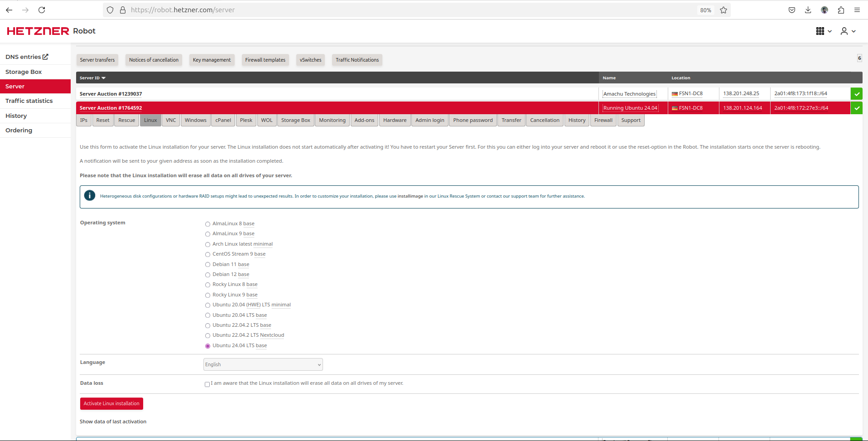Image resolution: width=868 pixels, height=441 pixels.
Task: Select the Debian 12 base radio button
Action: click(207, 275)
